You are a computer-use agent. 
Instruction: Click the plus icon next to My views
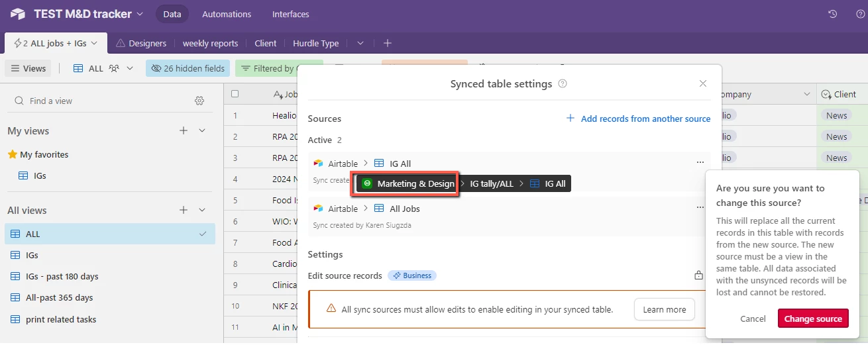click(x=184, y=130)
